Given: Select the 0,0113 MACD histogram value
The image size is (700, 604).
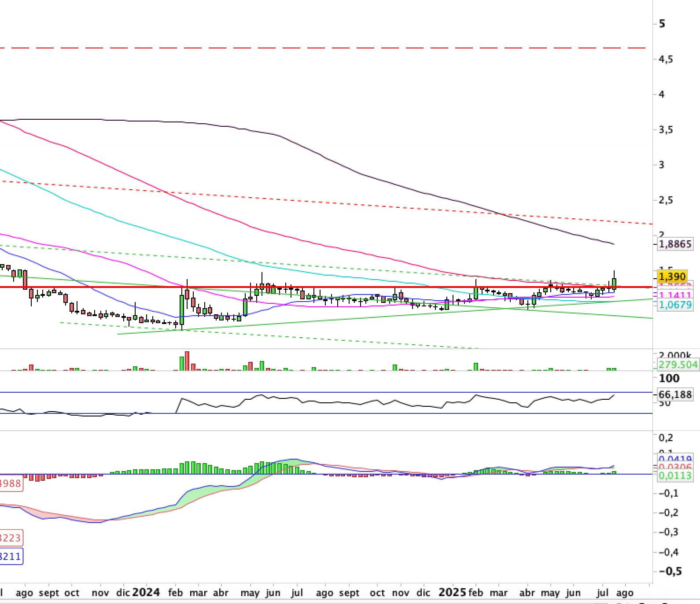Looking at the screenshot, I should click(675, 476).
